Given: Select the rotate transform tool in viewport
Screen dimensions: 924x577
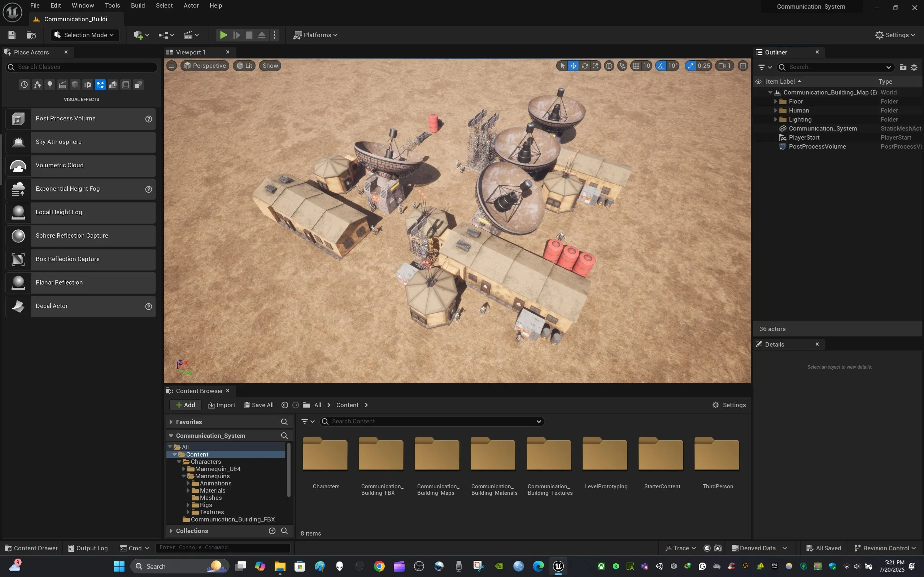Looking at the screenshot, I should [x=585, y=66].
